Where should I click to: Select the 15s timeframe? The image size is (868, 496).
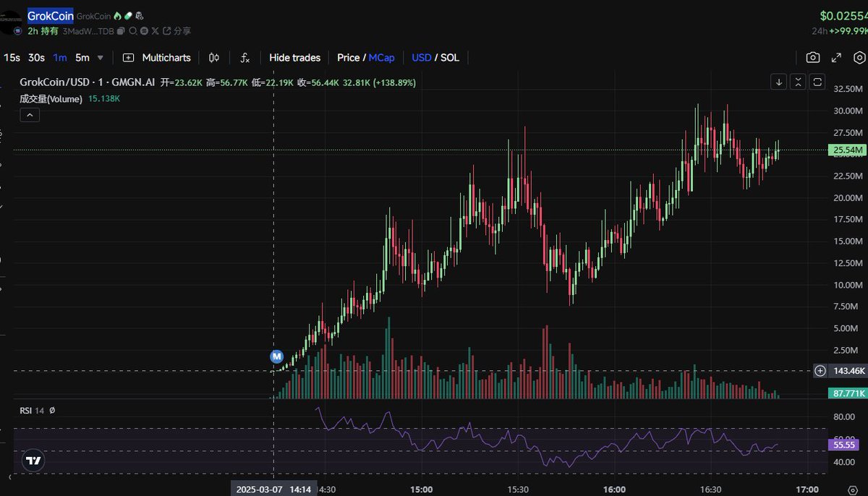click(12, 58)
